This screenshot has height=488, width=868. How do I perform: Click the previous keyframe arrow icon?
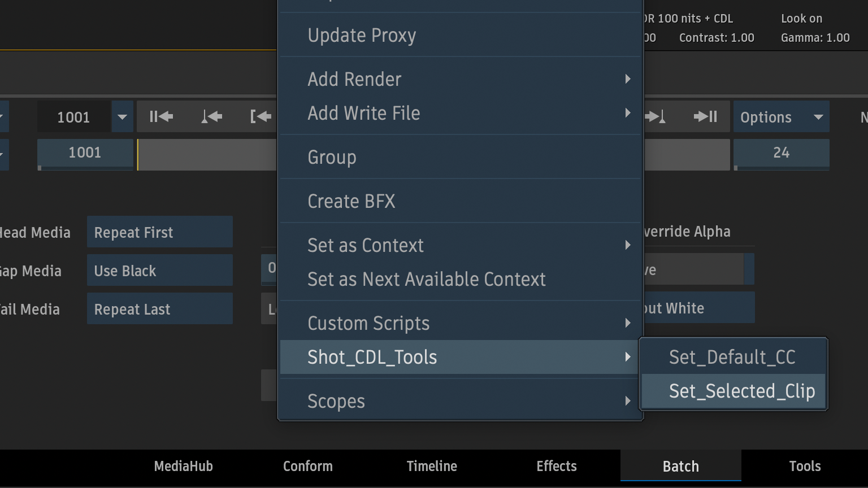[x=211, y=117]
